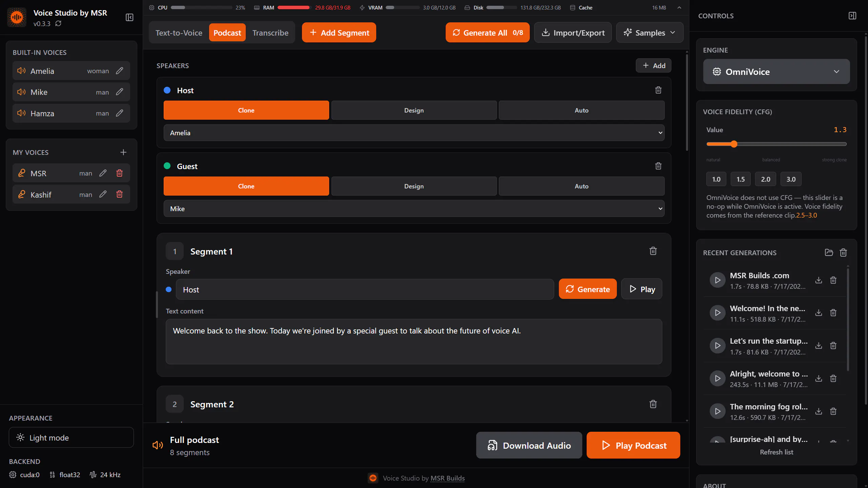The height and width of the screenshot is (488, 868).
Task: Open the Segment 1 speaker selector
Action: (x=365, y=289)
